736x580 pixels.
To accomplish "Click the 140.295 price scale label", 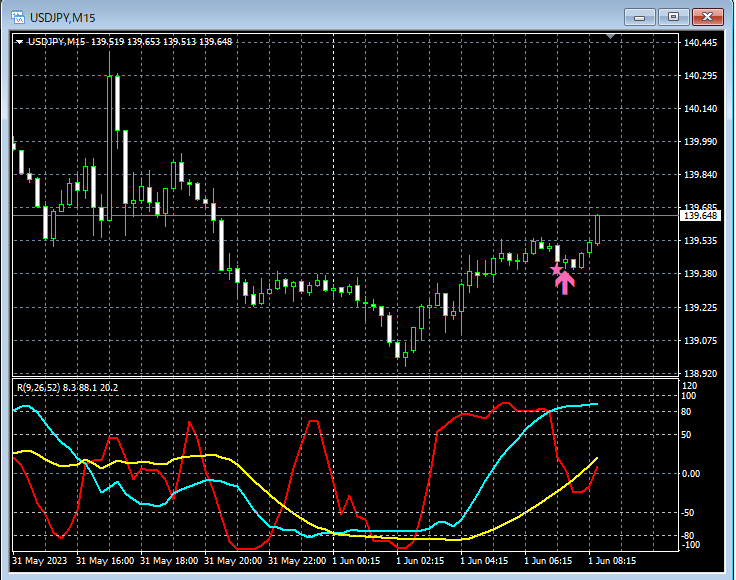I will tap(700, 76).
